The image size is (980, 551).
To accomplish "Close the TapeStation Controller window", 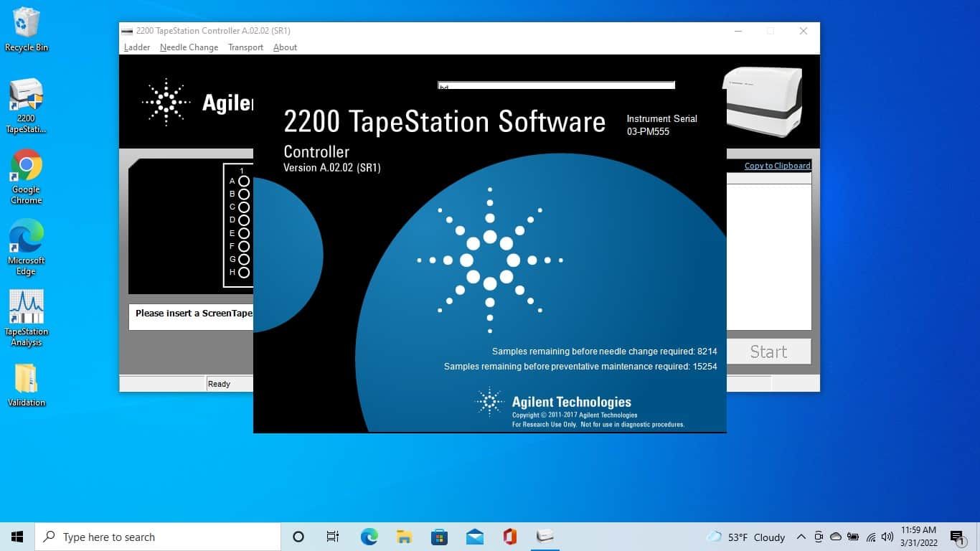I will 804,31.
